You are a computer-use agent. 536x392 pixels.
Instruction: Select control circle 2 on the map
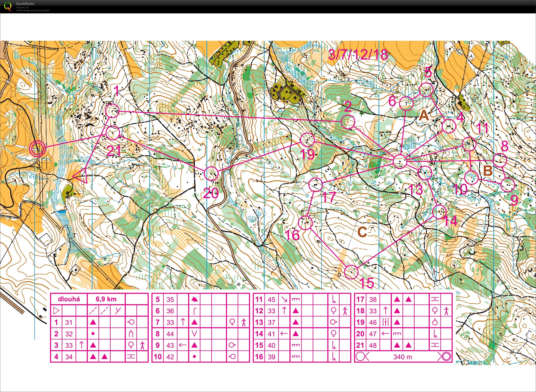pyautogui.click(x=348, y=122)
